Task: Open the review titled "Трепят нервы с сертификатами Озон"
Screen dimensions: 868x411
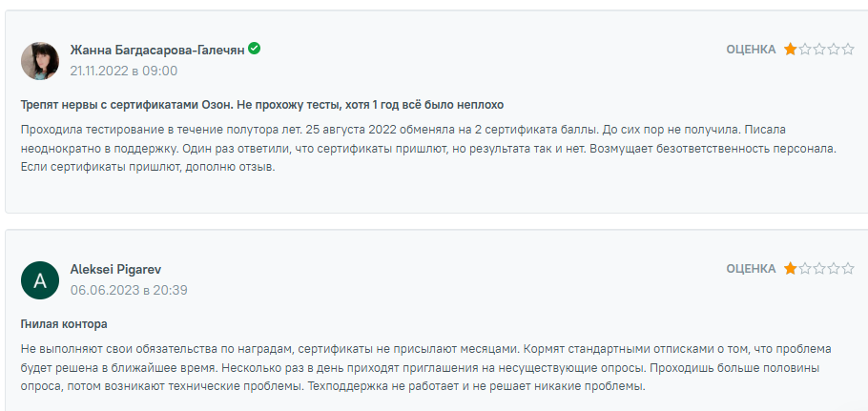Action: [261, 104]
